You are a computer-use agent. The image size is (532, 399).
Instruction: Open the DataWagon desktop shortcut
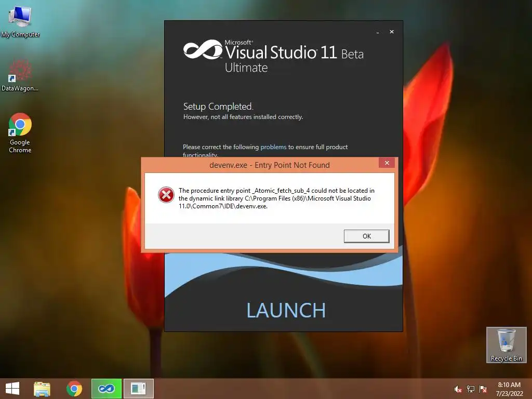[20, 75]
